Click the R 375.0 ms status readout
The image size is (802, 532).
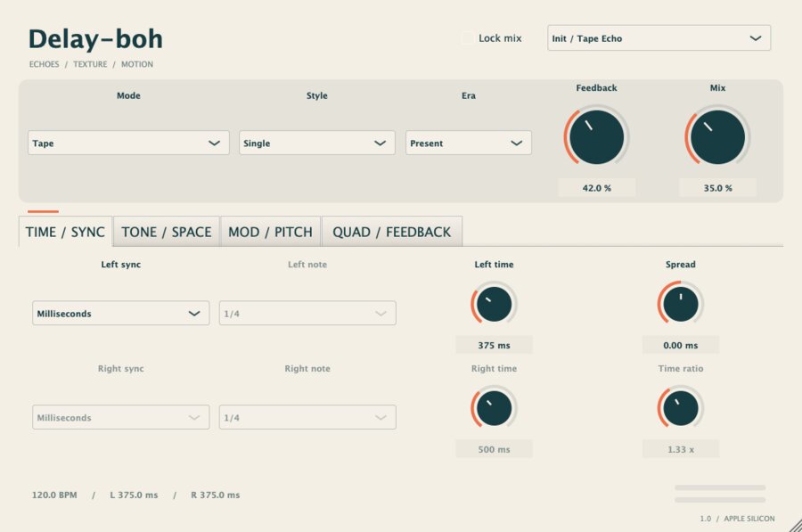click(216, 495)
